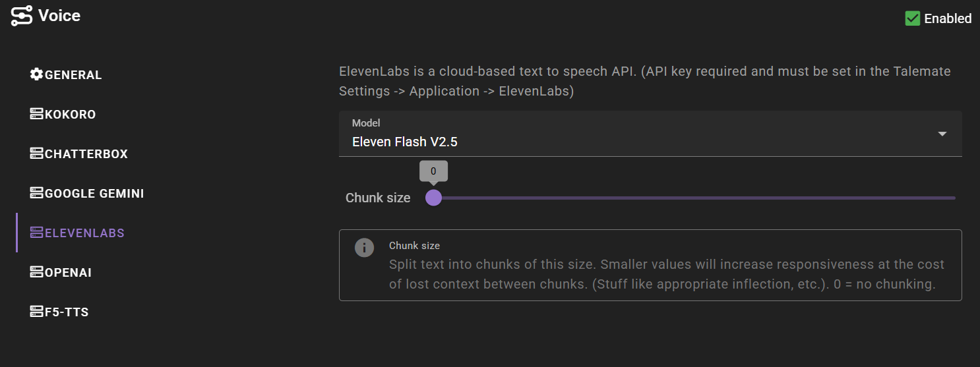The image size is (980, 367).
Task: Click the server icon beside OpenAI
Action: coord(37,272)
